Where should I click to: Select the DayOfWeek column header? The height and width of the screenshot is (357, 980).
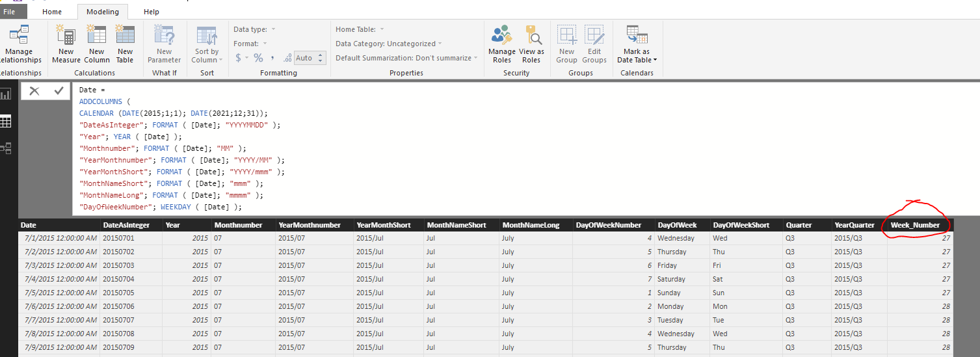682,225
